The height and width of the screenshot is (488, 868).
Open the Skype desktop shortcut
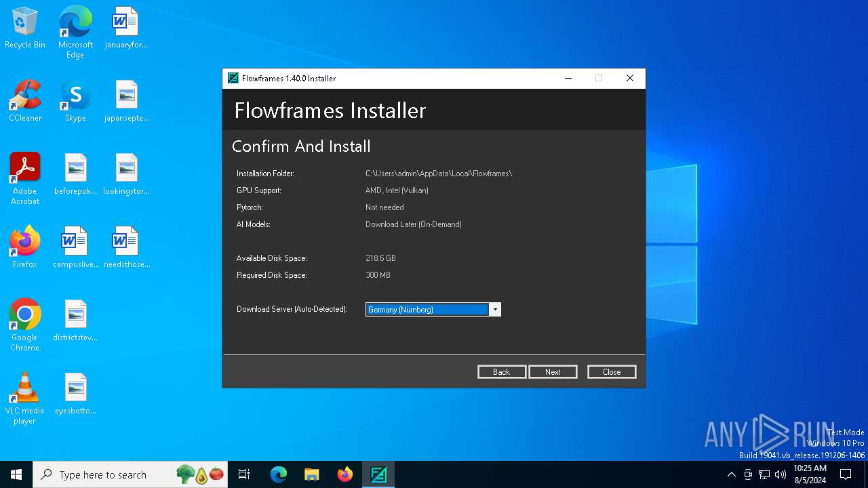pyautogui.click(x=75, y=101)
